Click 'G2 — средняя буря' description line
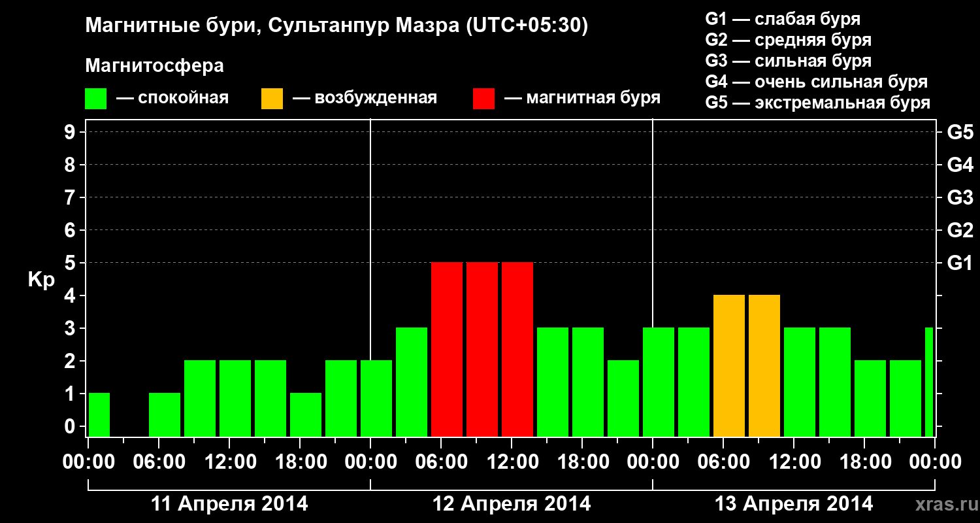This screenshot has height=523, width=980. 789,40
